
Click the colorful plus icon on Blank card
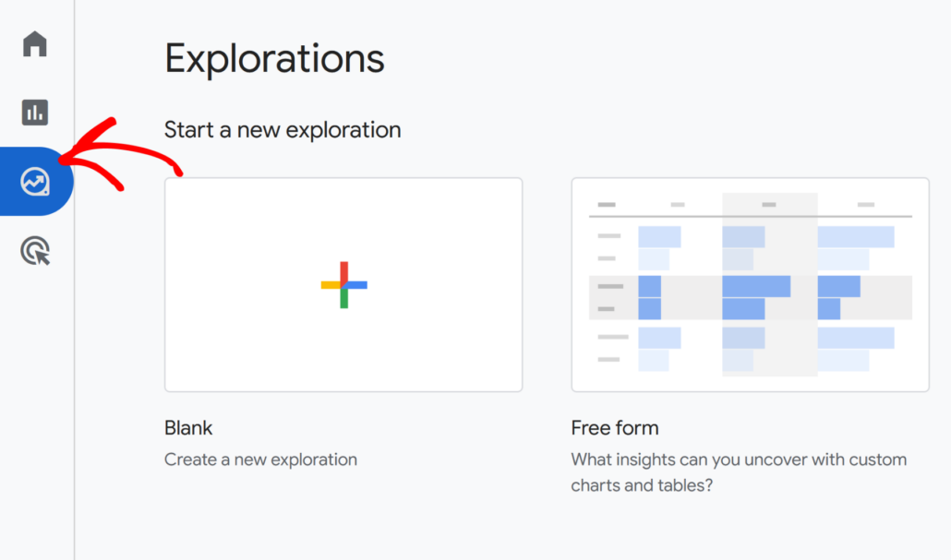tap(343, 284)
